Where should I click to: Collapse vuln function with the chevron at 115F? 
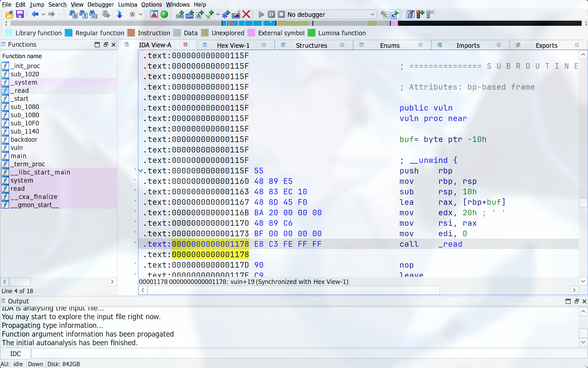(141, 171)
